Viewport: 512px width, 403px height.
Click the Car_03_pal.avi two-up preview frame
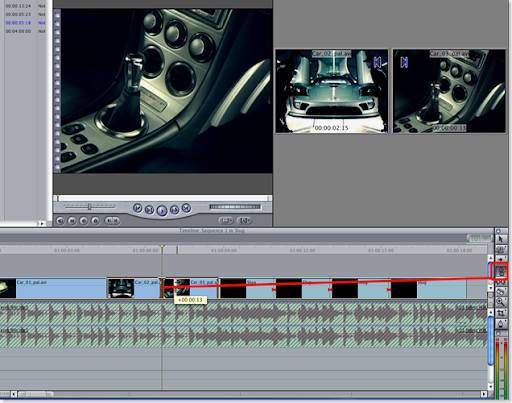point(449,91)
